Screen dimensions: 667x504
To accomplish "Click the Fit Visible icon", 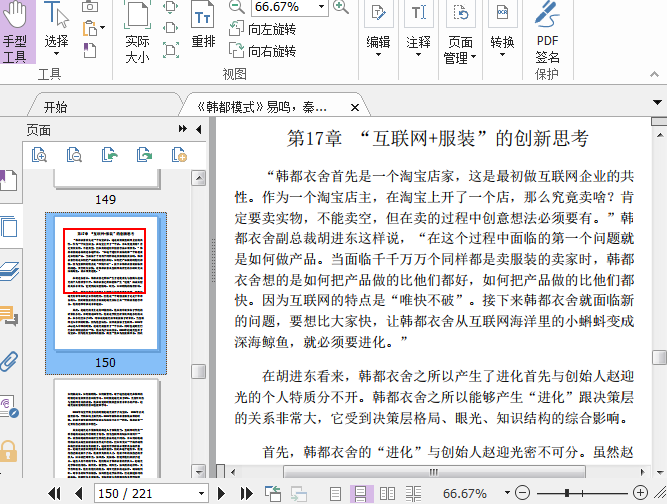I will pos(171,50).
